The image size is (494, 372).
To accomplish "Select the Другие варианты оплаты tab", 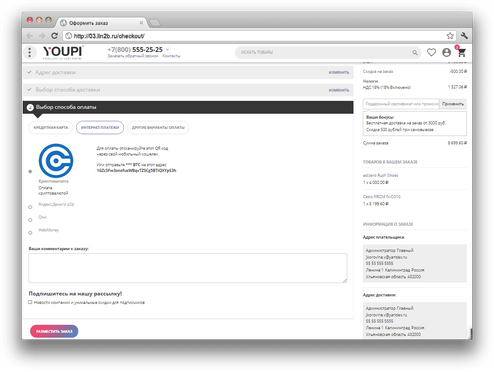I will (x=158, y=128).
